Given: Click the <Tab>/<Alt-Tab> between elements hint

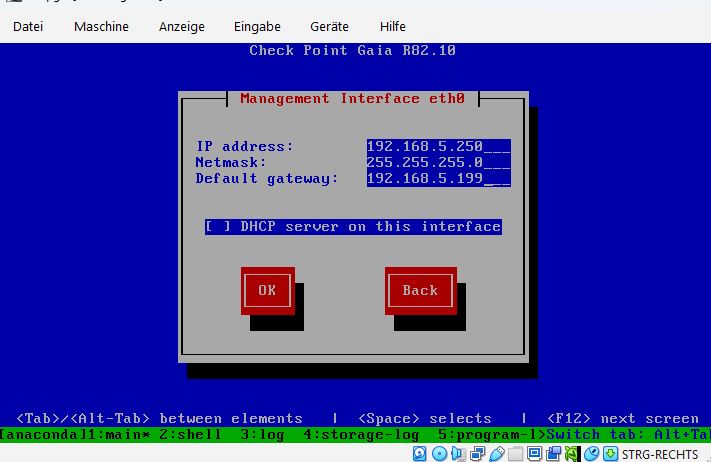Looking at the screenshot, I should 159,418.
